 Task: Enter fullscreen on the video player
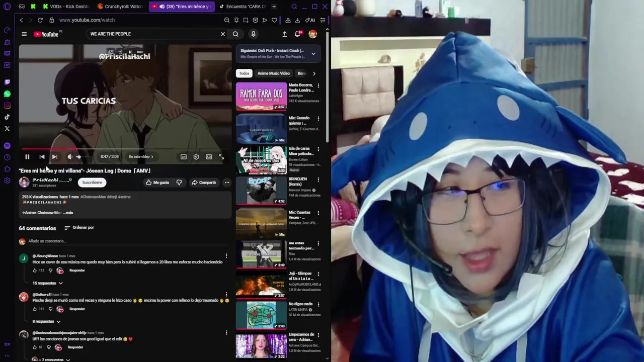click(x=221, y=157)
